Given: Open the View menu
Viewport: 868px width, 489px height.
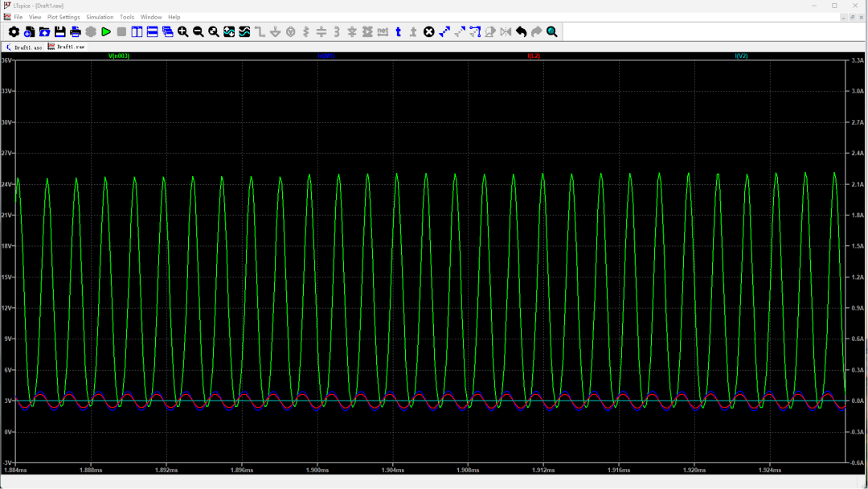Looking at the screenshot, I should (x=35, y=17).
